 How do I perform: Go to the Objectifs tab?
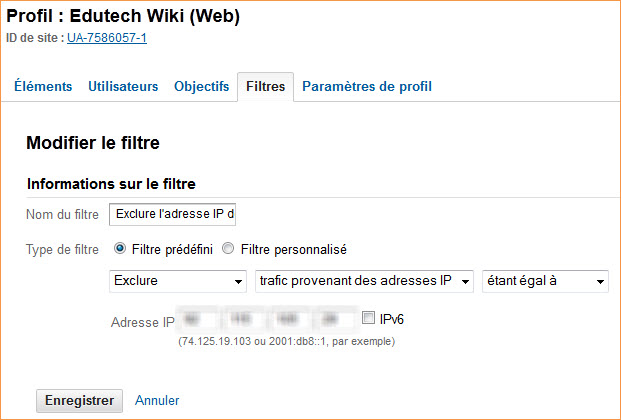[x=202, y=86]
